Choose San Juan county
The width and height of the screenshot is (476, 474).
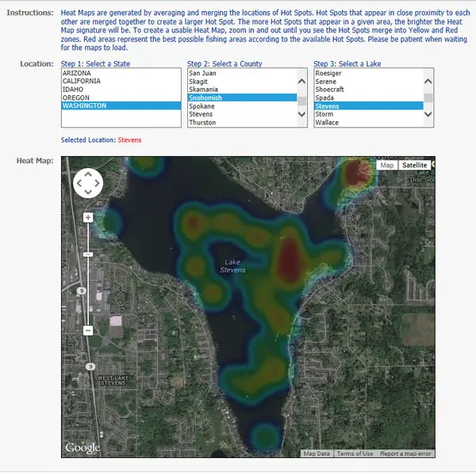point(242,73)
